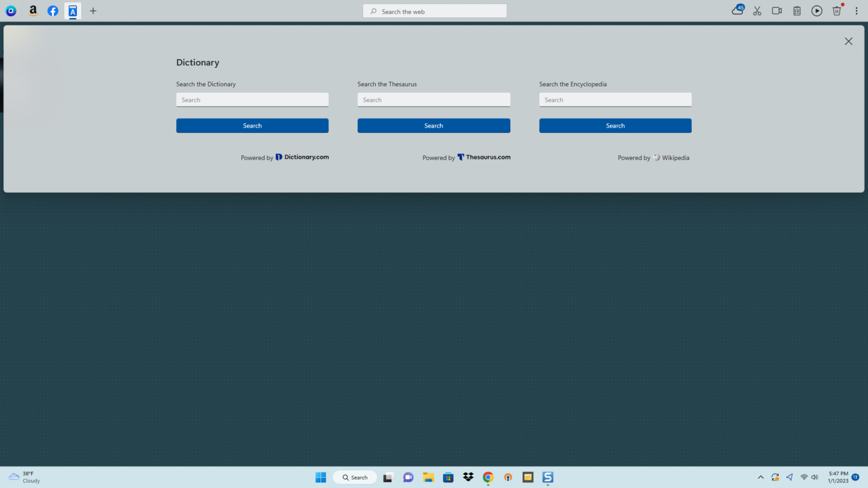Close the Dictionary panel with X

pyautogui.click(x=848, y=41)
